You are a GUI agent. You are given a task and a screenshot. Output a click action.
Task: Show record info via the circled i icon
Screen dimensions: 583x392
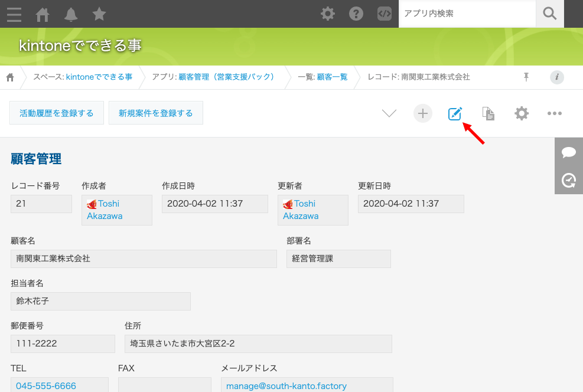[x=556, y=77]
